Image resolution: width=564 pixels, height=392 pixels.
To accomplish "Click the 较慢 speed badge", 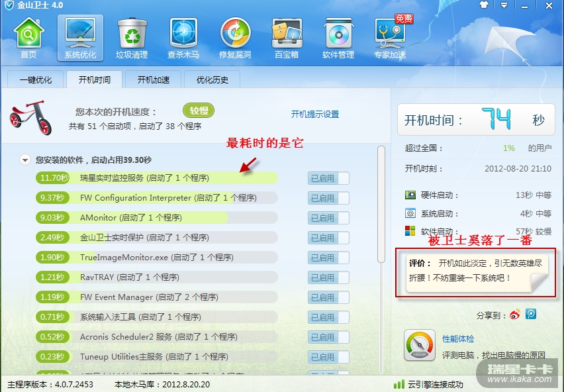I will pos(199,111).
